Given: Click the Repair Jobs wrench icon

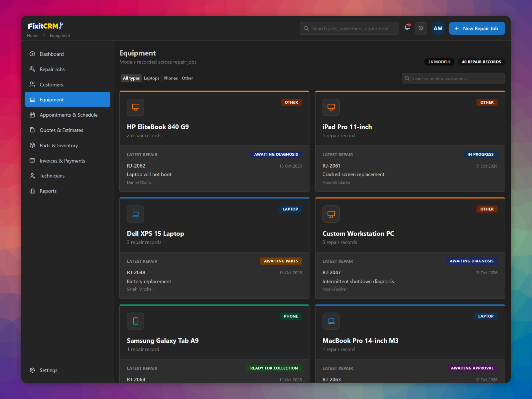Looking at the screenshot, I should (x=32, y=69).
